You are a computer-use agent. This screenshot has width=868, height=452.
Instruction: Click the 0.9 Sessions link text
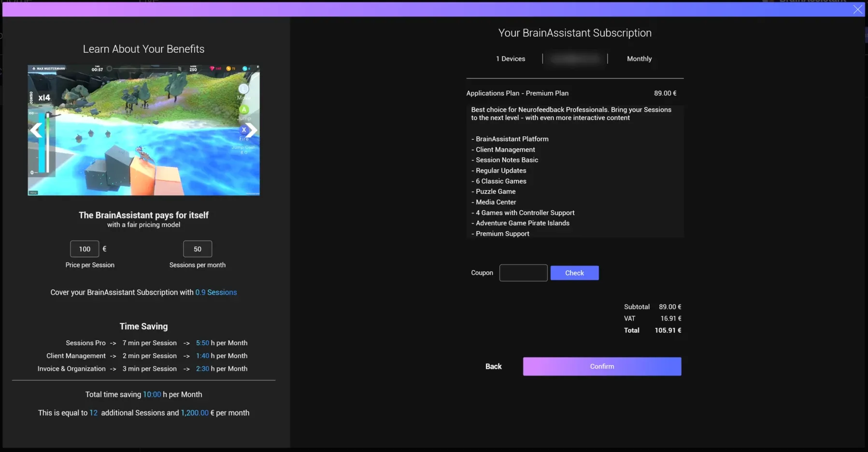point(216,292)
